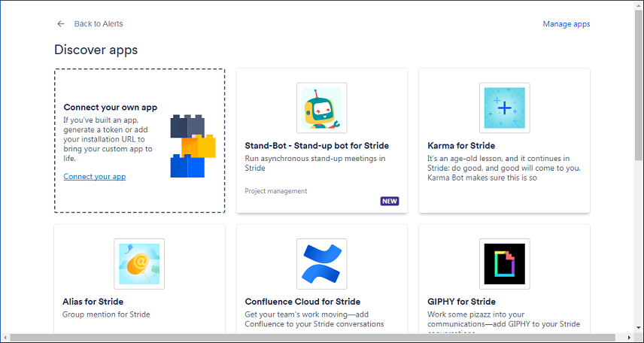Go back via the Back to Alerts link
Viewport: 644px width, 343px height.
pyautogui.click(x=98, y=24)
